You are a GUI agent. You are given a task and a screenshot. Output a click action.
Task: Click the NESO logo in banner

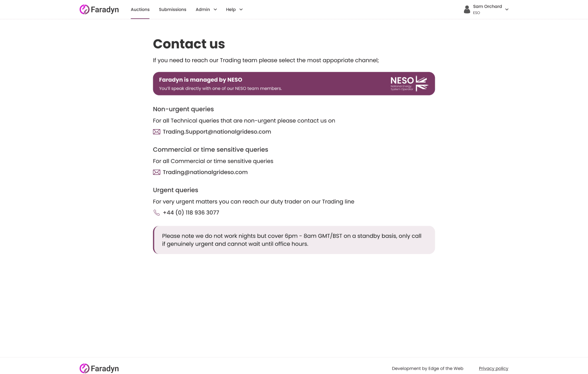click(x=409, y=84)
